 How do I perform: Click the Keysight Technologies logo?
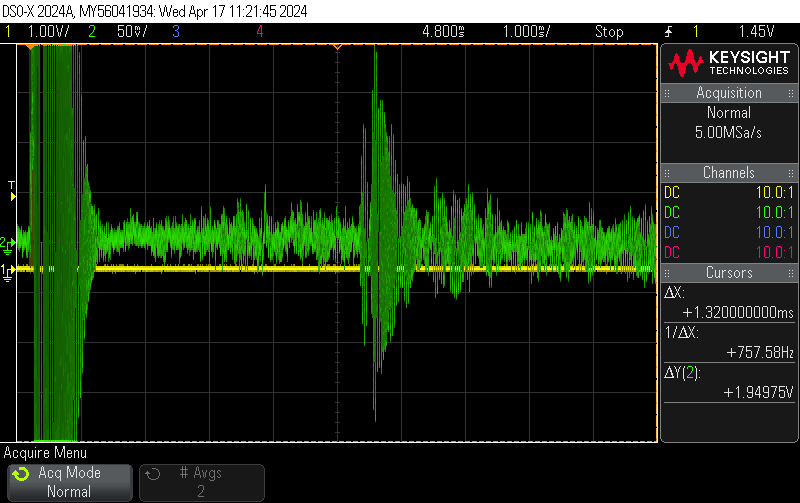(x=729, y=64)
